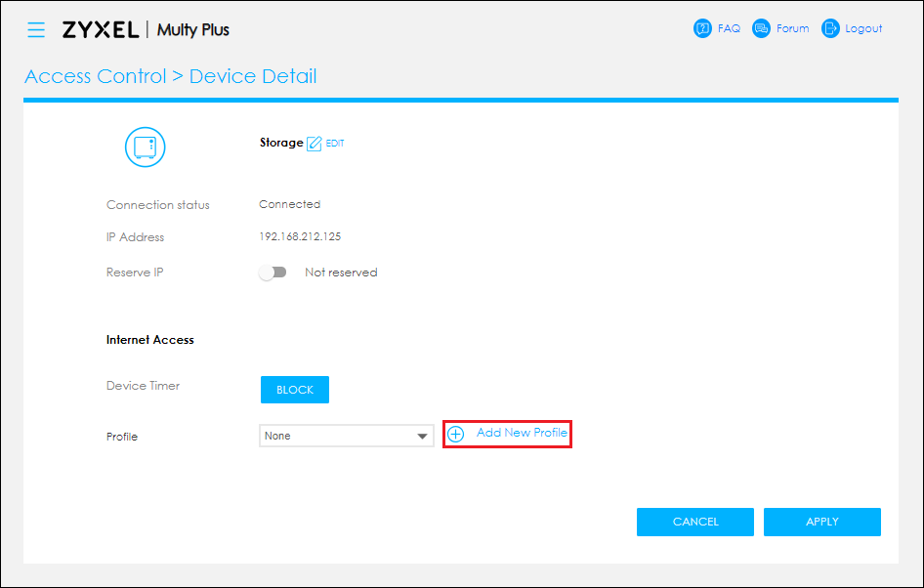The image size is (924, 588).
Task: Toggle the Reserve IP switch
Action: point(273,273)
